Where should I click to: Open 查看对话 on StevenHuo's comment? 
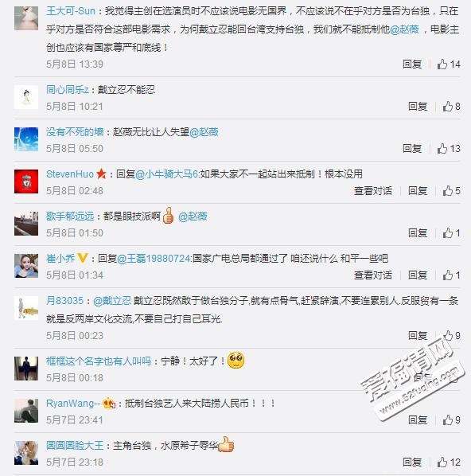coord(373,191)
